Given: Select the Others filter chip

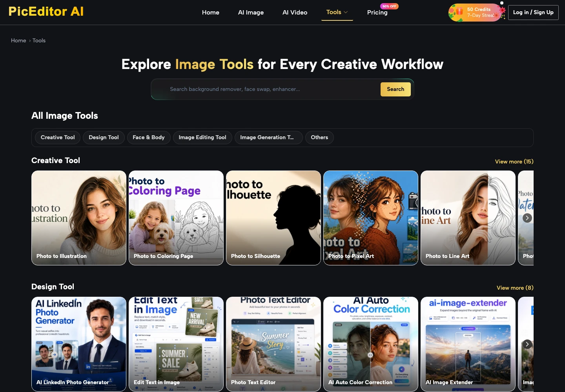Looking at the screenshot, I should [319, 138].
